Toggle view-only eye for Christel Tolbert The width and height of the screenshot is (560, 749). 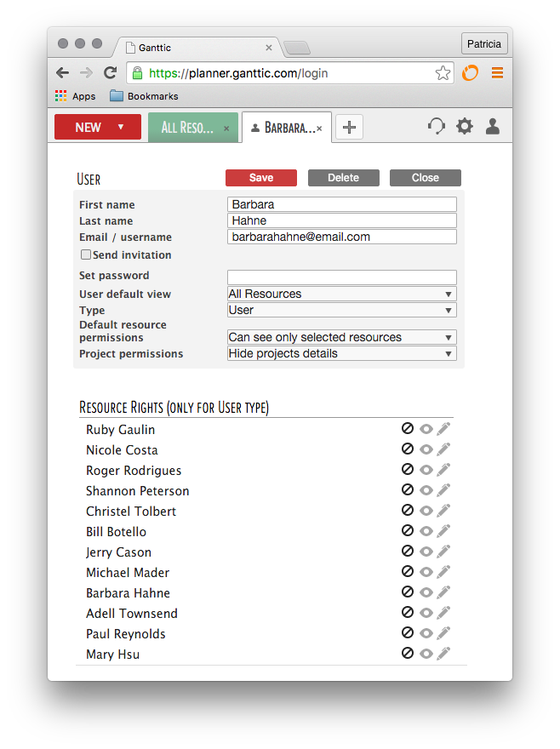click(x=426, y=511)
